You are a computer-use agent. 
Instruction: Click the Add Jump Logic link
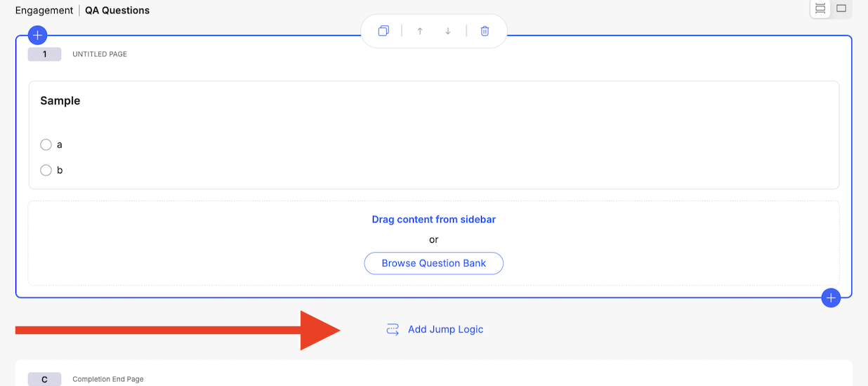445,329
